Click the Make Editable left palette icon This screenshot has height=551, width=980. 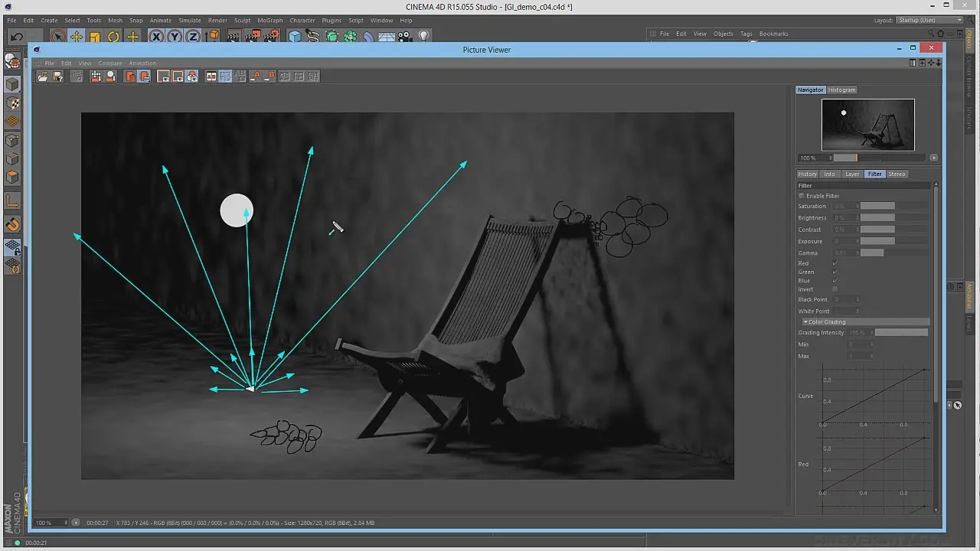coord(12,61)
